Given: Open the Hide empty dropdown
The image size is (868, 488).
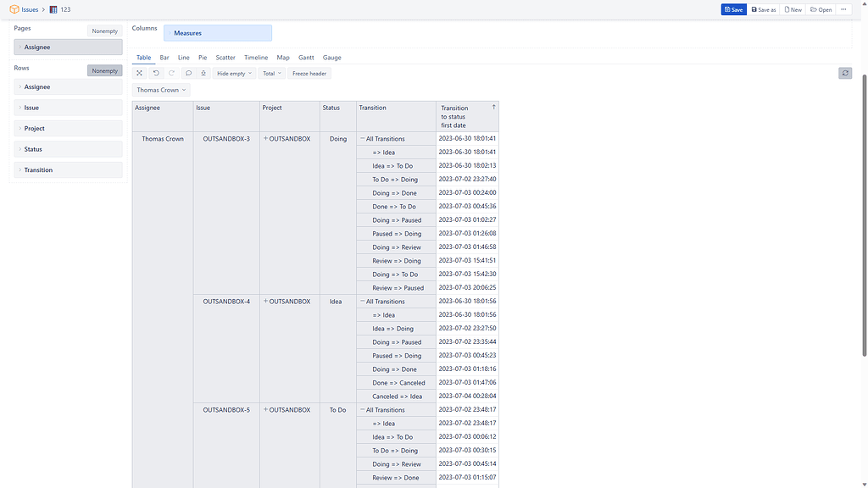Looking at the screenshot, I should [x=234, y=74].
